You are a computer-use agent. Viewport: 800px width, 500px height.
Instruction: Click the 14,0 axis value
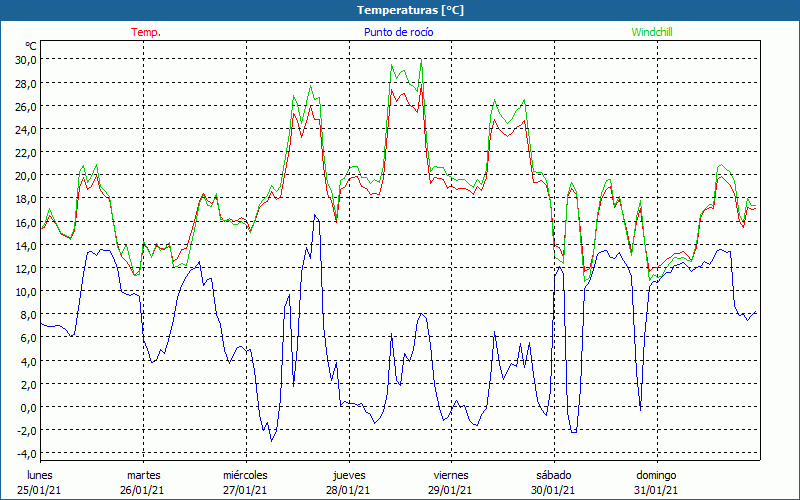pos(26,245)
